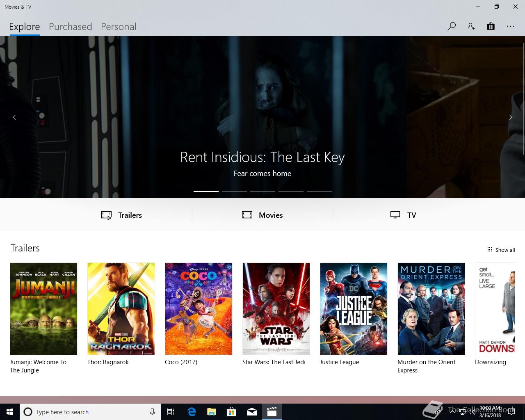Launch Microsoft Edge from the taskbar
The image size is (525, 420).
pyautogui.click(x=192, y=412)
